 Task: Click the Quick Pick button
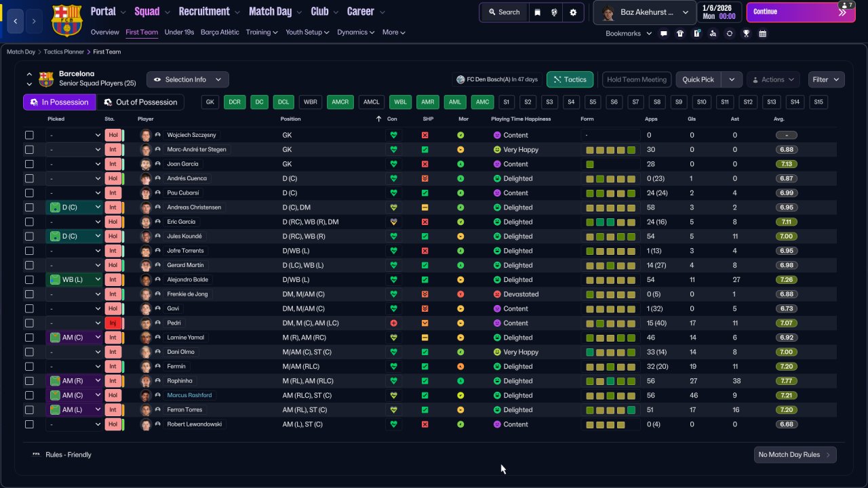click(698, 79)
